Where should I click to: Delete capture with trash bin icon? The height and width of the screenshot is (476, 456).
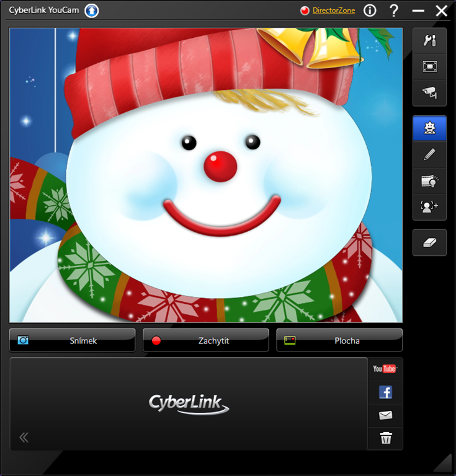point(385,438)
